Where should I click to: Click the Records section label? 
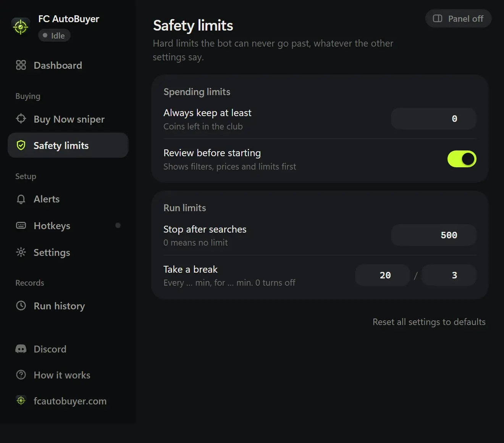[30, 283]
